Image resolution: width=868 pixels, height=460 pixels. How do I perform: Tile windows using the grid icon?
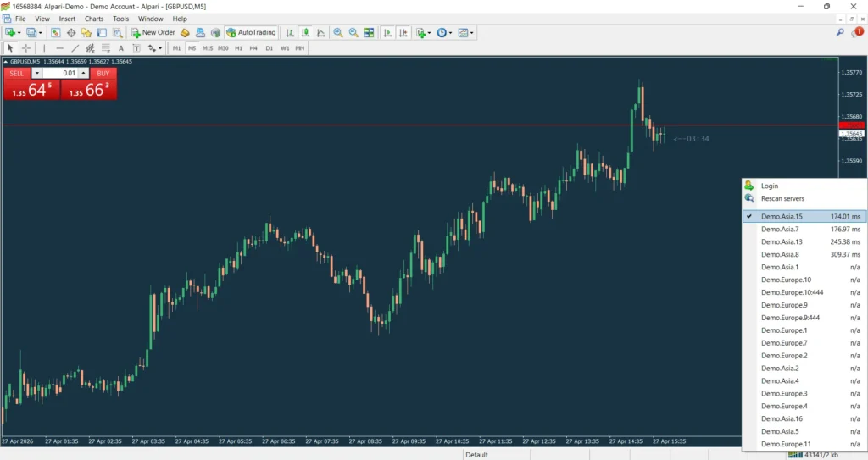370,33
